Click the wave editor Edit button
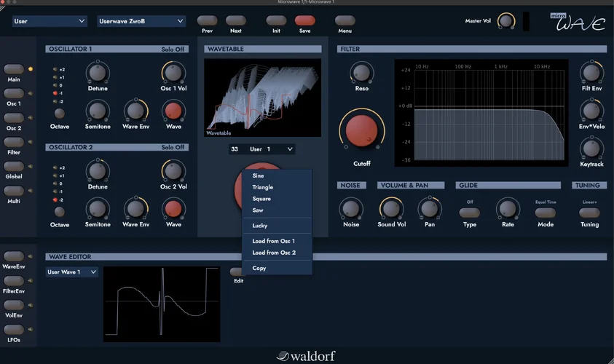 coord(236,272)
